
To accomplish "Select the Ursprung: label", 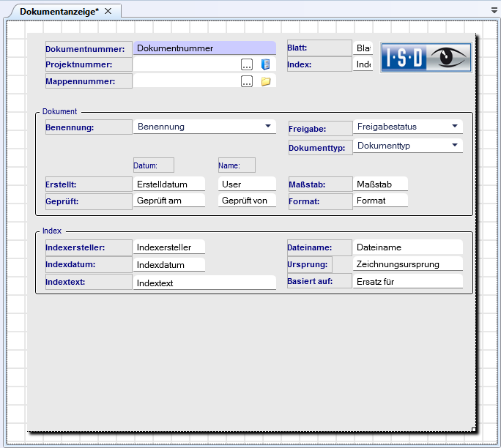I will pos(309,264).
